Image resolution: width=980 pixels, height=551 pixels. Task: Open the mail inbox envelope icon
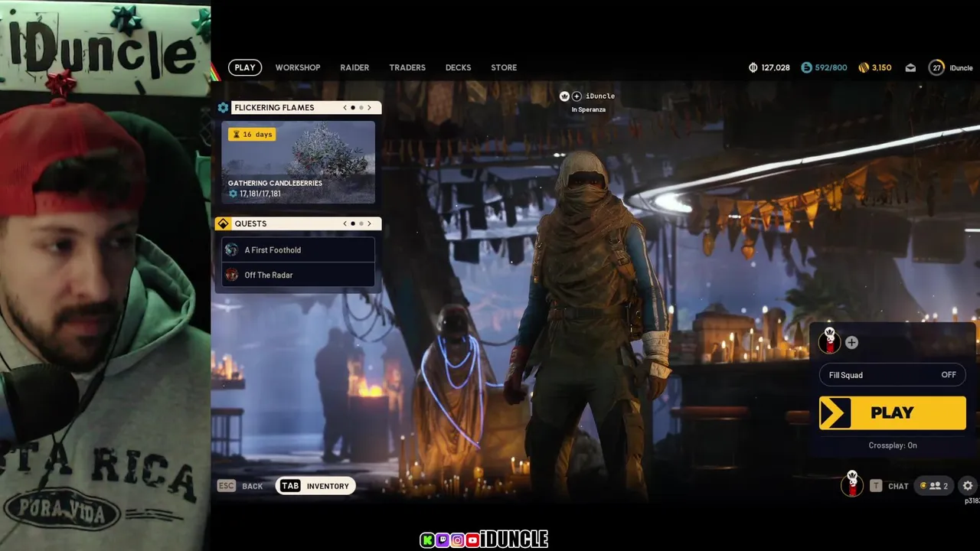point(910,67)
